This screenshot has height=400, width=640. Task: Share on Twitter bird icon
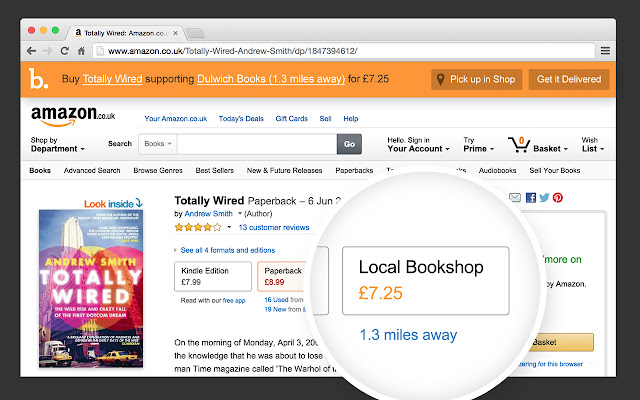[x=544, y=198]
